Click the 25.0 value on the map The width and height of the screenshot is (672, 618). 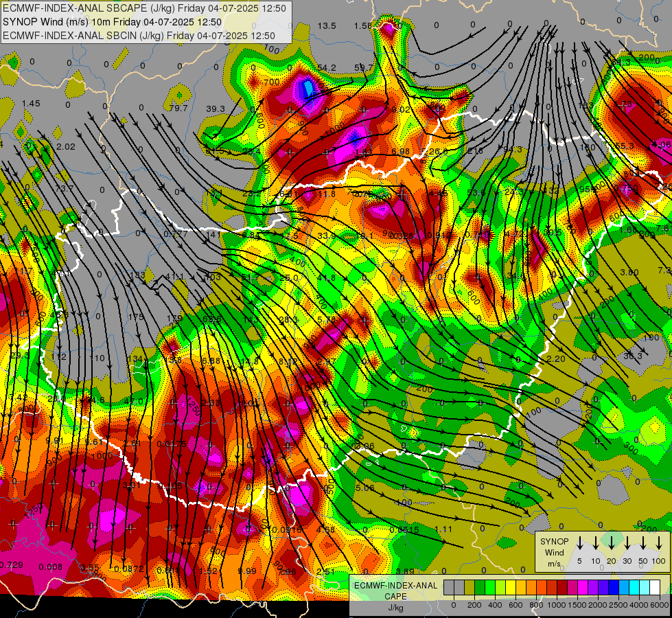pyautogui.click(x=288, y=278)
